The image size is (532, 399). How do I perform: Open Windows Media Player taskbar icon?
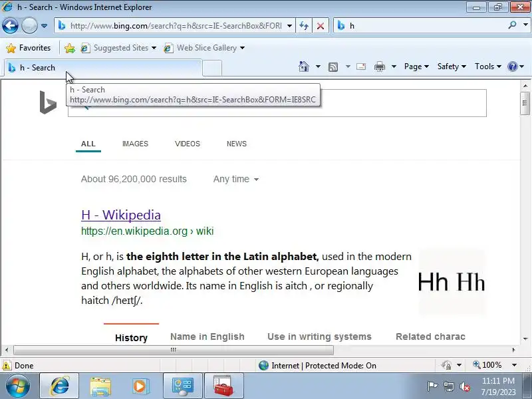[140, 386]
